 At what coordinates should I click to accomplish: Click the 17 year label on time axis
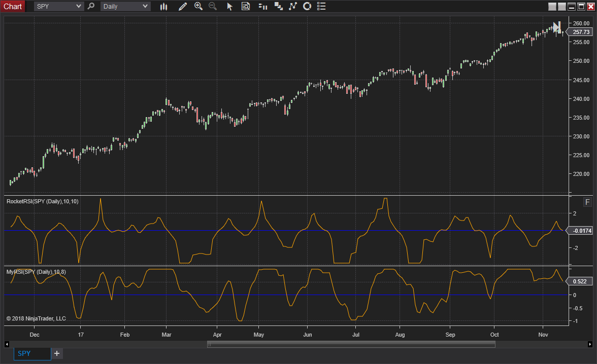coord(81,335)
